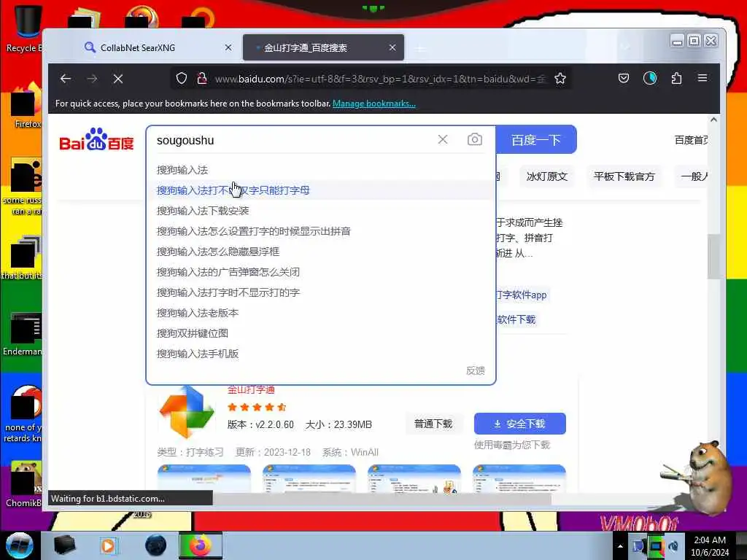The width and height of the screenshot is (747, 560).
Task: Click the 百度首页 link
Action: click(691, 140)
